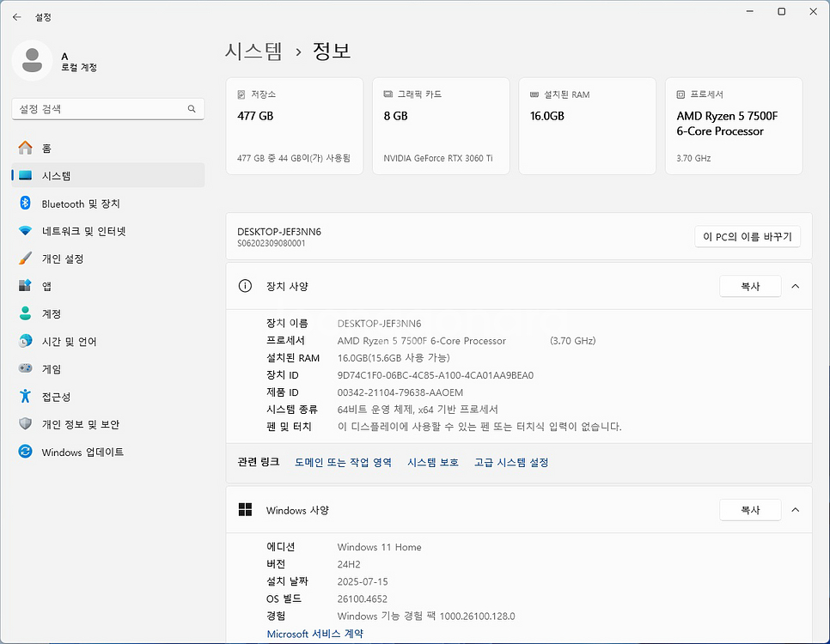Click the Apps icon in sidebar

25,286
